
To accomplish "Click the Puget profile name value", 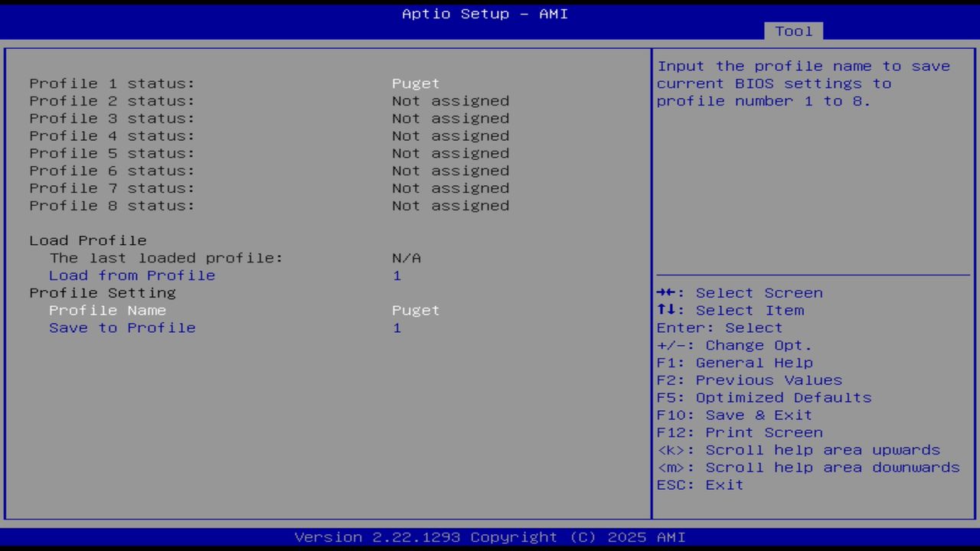I will [x=415, y=310].
